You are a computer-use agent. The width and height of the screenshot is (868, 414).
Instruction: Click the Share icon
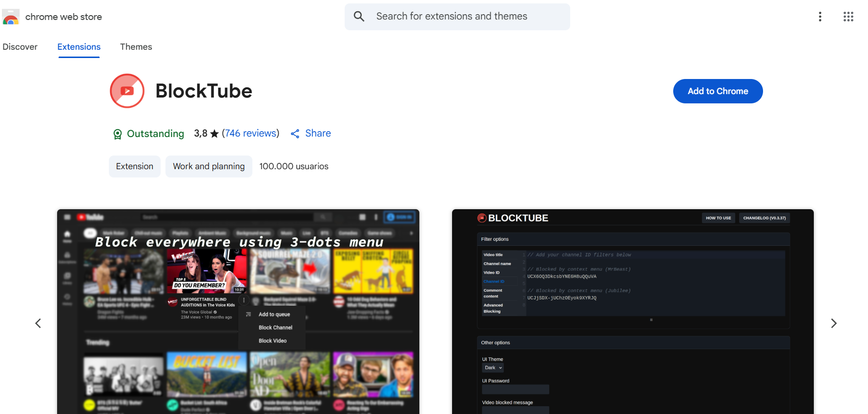coord(295,134)
